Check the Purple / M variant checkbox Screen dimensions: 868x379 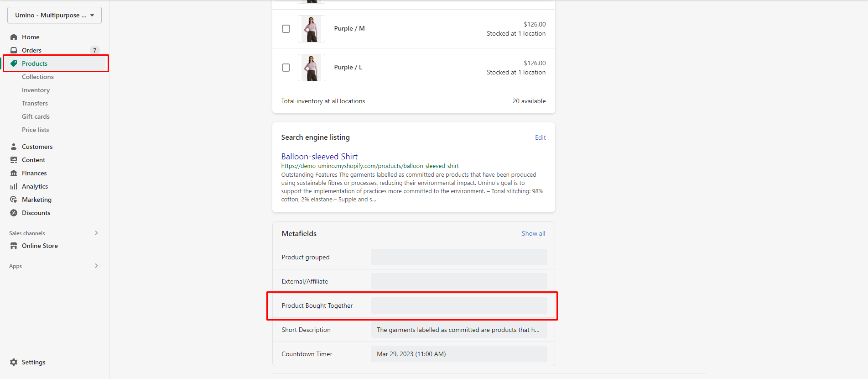click(286, 29)
